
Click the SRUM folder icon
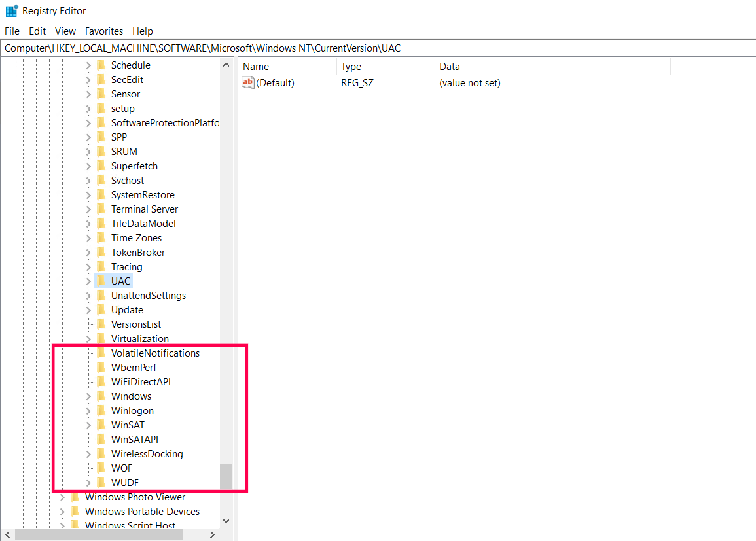pos(101,152)
